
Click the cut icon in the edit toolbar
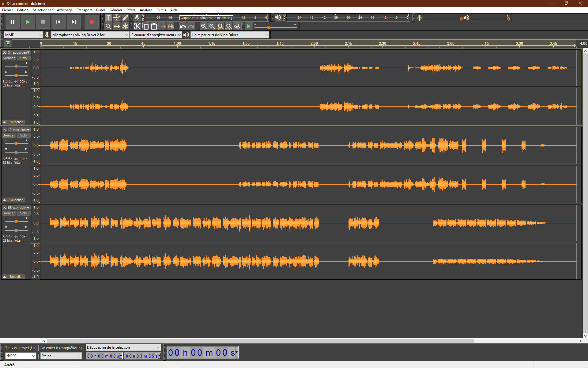click(137, 26)
